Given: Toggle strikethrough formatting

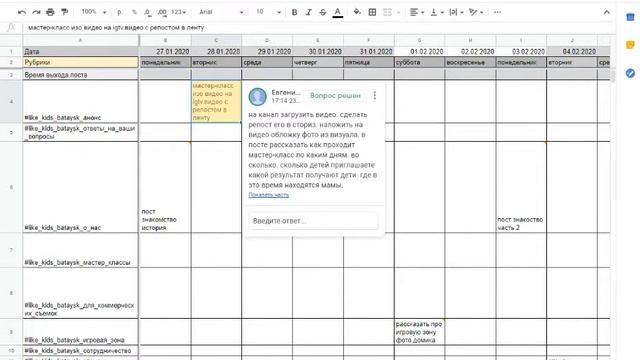Looking at the screenshot, I should point(323,12).
